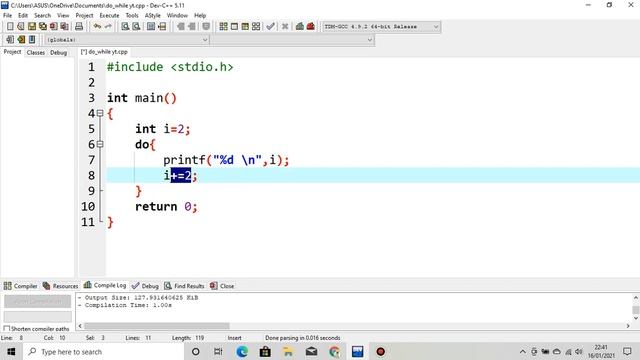Click the Insert snippet icon in second toolbar row
The image size is (640, 360).
coord(10,40)
